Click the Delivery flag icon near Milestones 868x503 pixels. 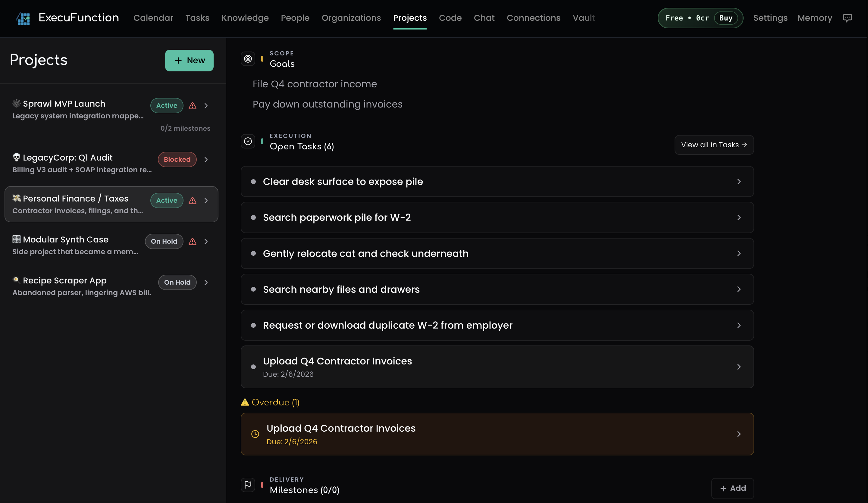point(248,485)
